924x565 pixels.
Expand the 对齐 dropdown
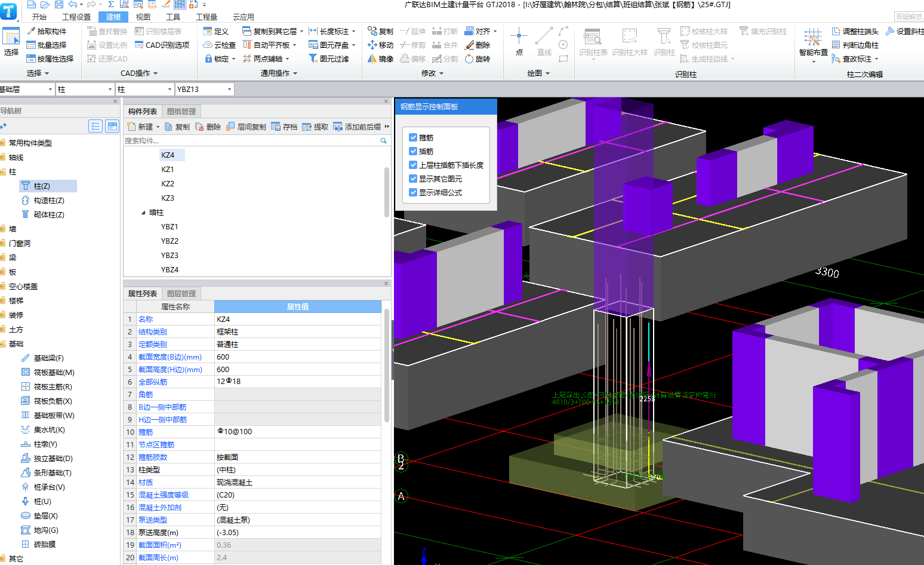(495, 31)
